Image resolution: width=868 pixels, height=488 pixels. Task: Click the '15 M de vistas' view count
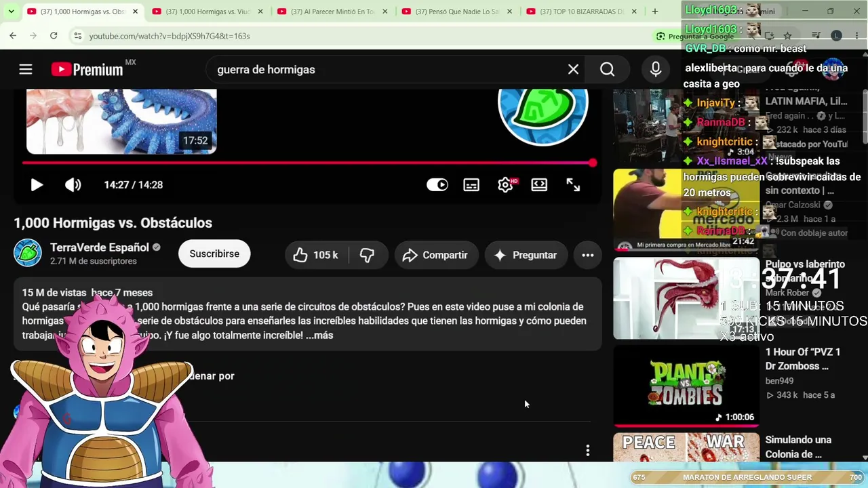pyautogui.click(x=54, y=293)
